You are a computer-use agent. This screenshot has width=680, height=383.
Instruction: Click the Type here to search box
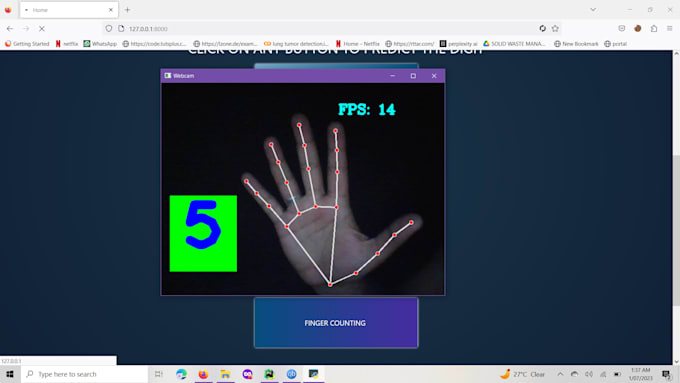coord(84,374)
